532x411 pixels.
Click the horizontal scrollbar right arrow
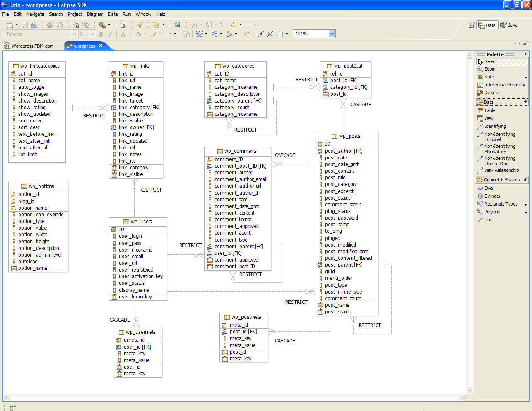tap(462, 397)
